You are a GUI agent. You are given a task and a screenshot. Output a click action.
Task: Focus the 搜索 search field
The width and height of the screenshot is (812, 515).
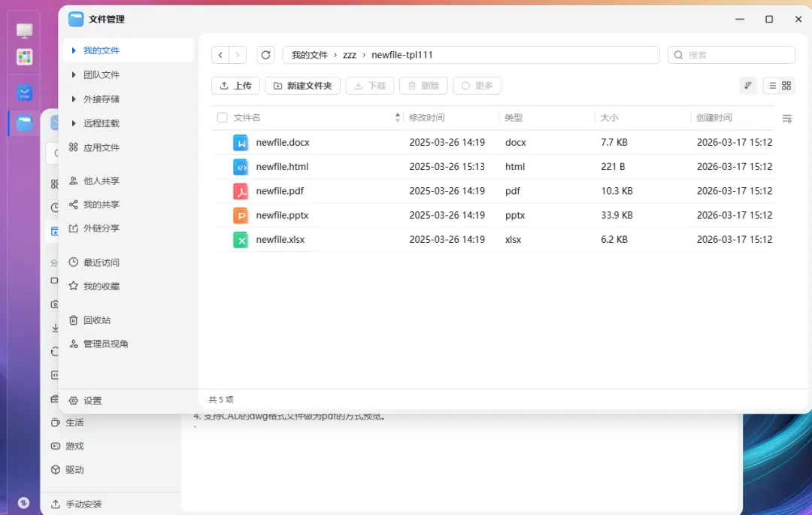click(x=732, y=55)
